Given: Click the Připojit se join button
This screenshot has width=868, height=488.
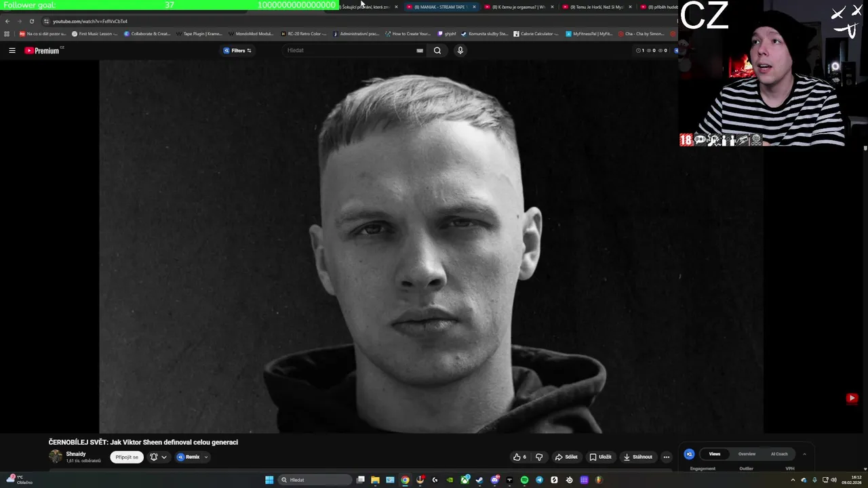Looking at the screenshot, I should [127, 457].
